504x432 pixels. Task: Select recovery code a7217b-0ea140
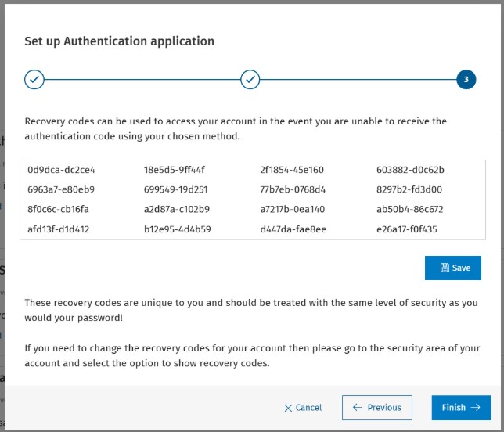(x=292, y=209)
